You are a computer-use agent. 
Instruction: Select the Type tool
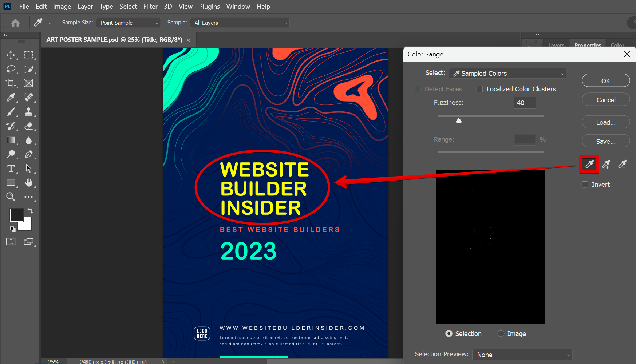click(11, 169)
